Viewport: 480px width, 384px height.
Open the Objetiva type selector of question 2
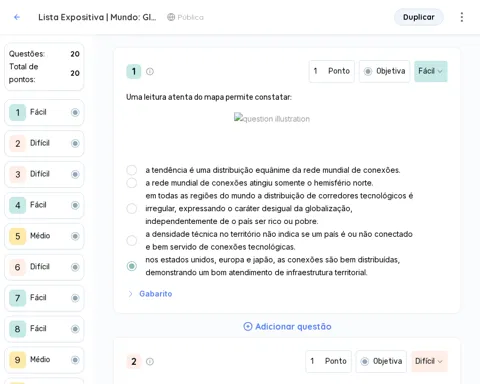[x=381, y=361]
